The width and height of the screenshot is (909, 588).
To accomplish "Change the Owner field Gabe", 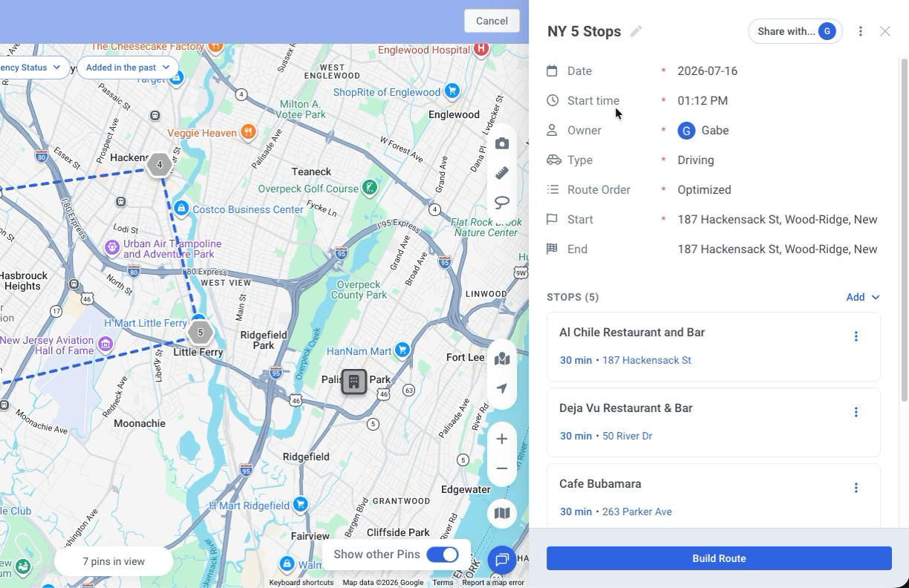I will click(x=703, y=131).
